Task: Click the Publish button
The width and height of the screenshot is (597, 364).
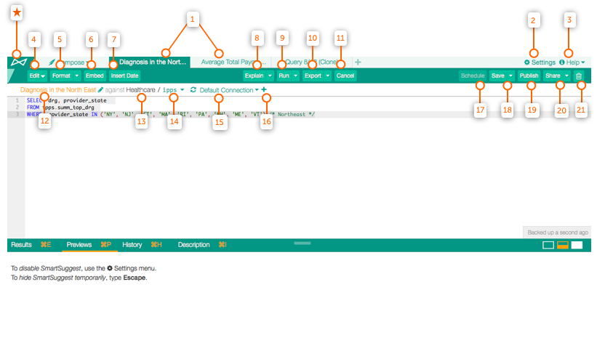Action: 529,76
